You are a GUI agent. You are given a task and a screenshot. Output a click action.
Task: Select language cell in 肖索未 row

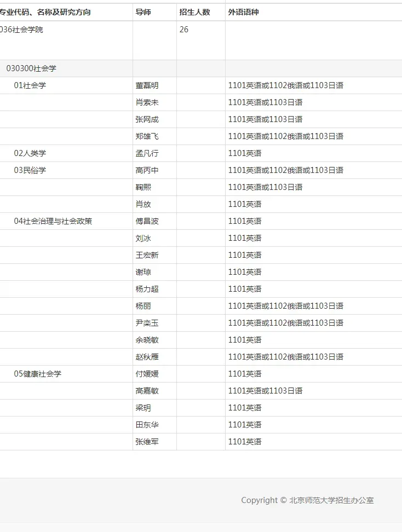[x=265, y=102]
